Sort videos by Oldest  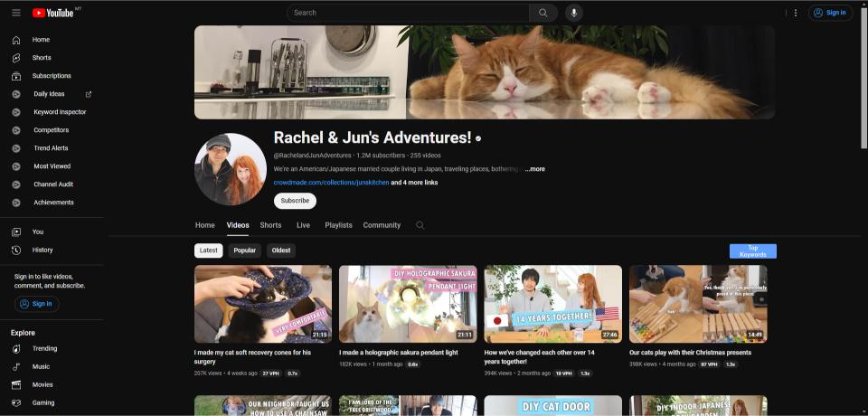(x=281, y=251)
